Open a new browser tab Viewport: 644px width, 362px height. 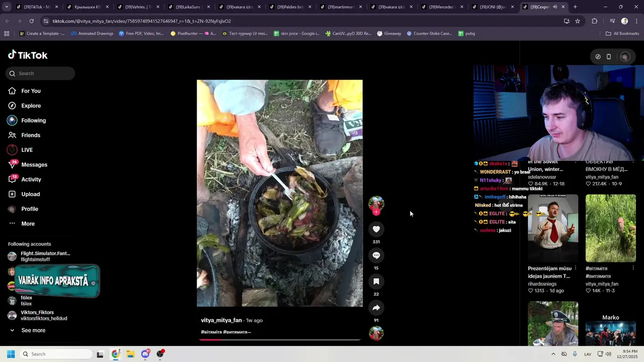click(x=575, y=7)
